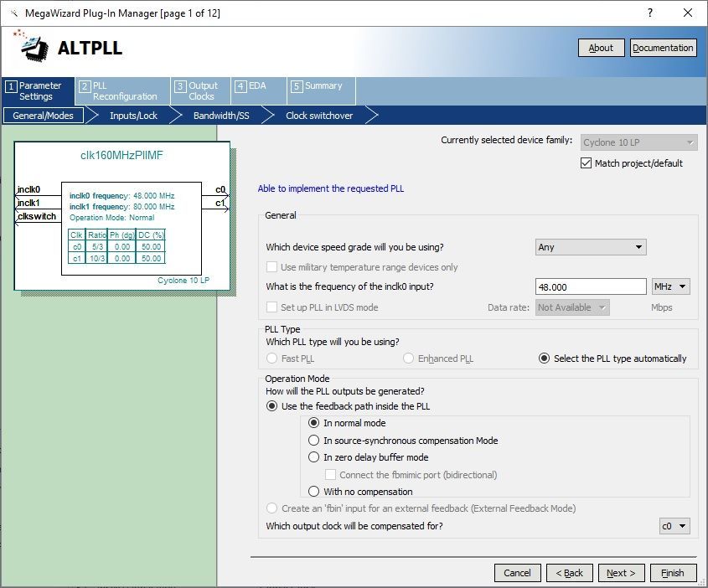Click 'inclk1 frequency: 80.000 MHz' text
The image size is (708, 588).
pos(122,207)
